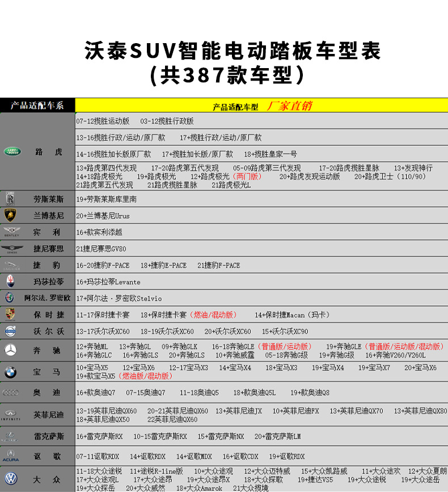Click 18+捷豹E-PACE entry
The image size is (448, 492).
pos(163,266)
